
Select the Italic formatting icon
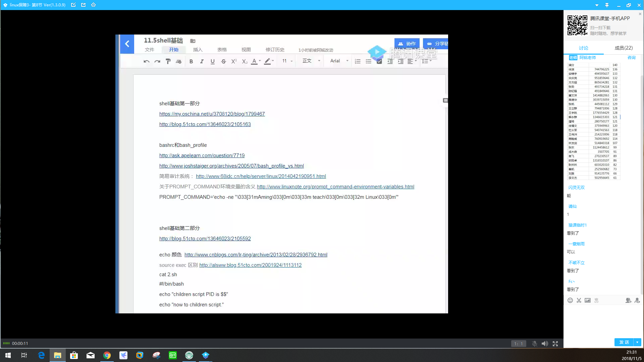point(202,61)
